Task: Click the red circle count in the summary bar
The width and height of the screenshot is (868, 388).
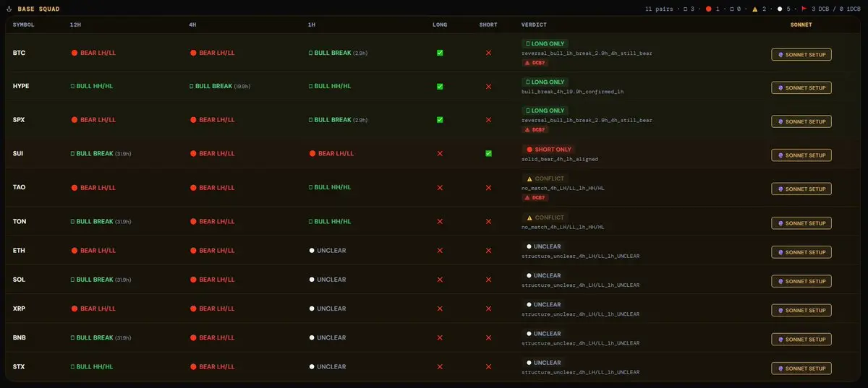Action: 708,9
